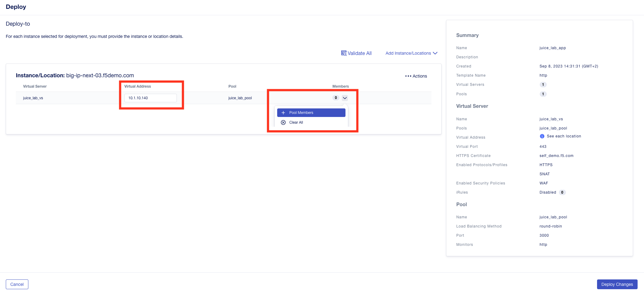Click the Pool column header
The width and height of the screenshot is (644, 295).
point(232,86)
